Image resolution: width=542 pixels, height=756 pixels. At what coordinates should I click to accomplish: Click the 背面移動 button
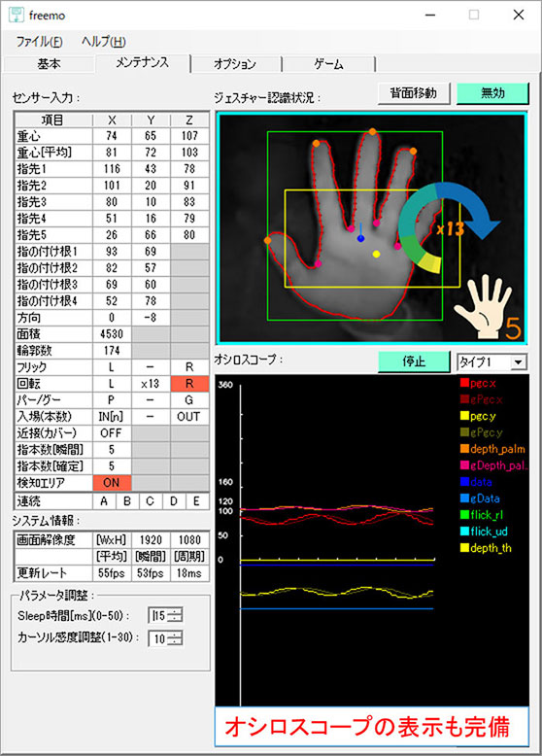pyautogui.click(x=414, y=93)
